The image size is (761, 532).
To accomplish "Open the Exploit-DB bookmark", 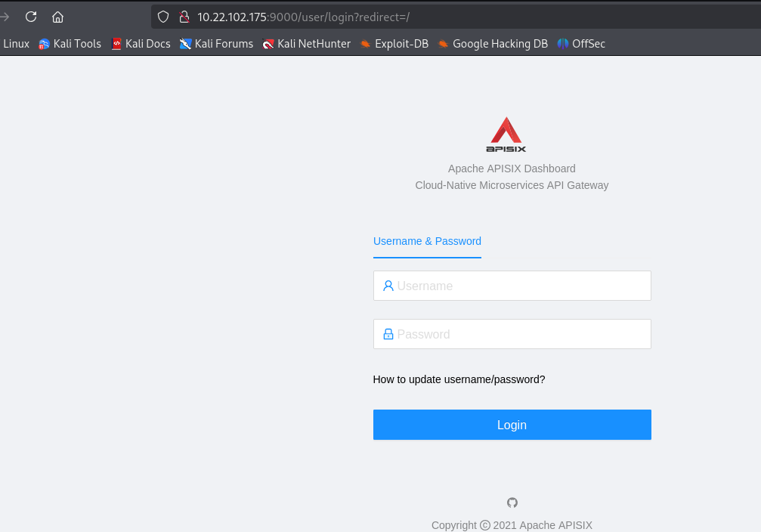I will click(394, 44).
